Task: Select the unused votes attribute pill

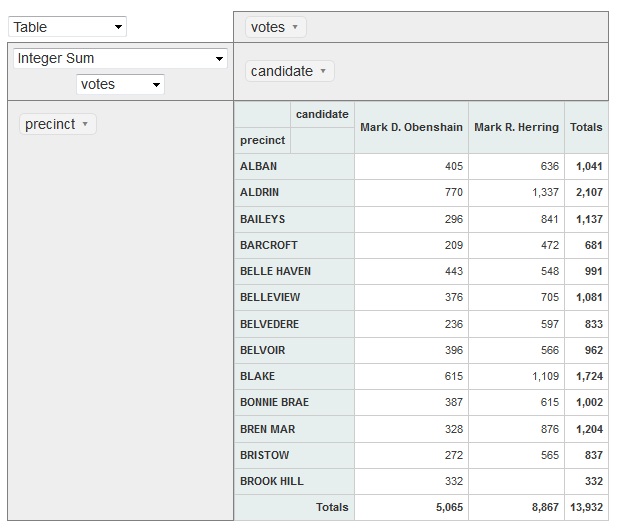Action: 276,27
